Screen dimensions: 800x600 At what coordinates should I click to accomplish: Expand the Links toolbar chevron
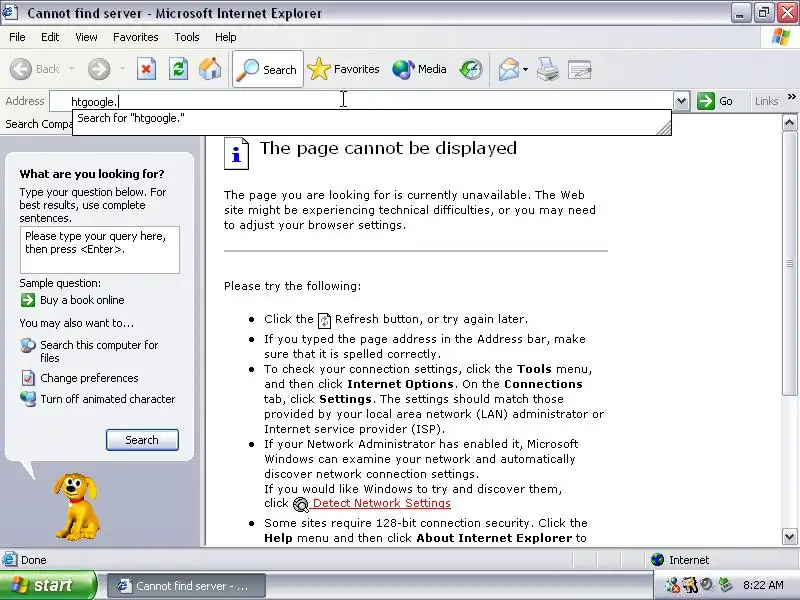click(791, 96)
